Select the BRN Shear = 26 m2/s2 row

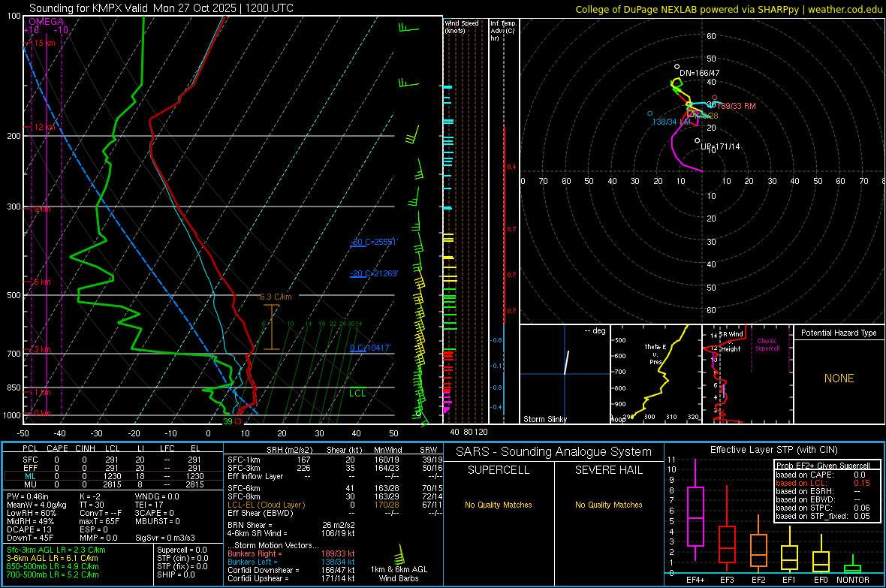[291, 525]
